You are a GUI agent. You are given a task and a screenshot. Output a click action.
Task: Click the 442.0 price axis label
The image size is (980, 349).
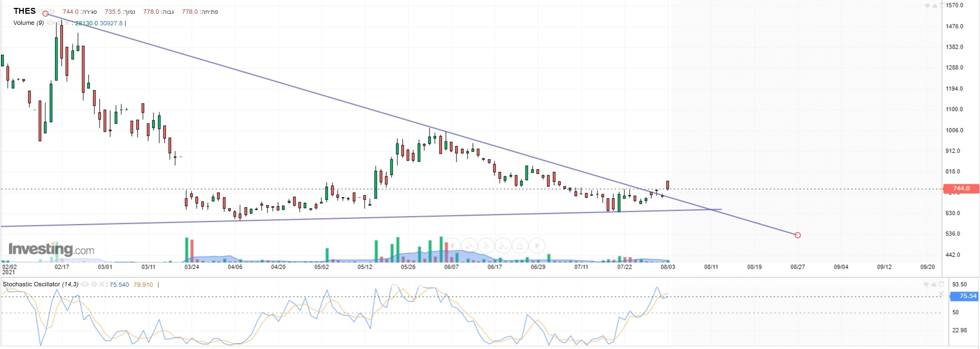953,255
